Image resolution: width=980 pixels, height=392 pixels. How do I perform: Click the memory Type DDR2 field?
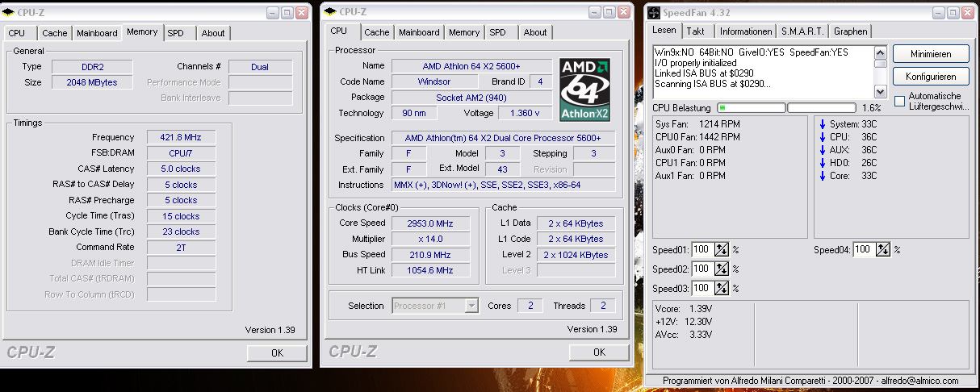click(92, 67)
